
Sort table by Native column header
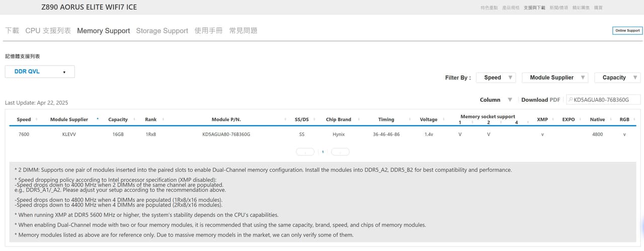click(597, 119)
